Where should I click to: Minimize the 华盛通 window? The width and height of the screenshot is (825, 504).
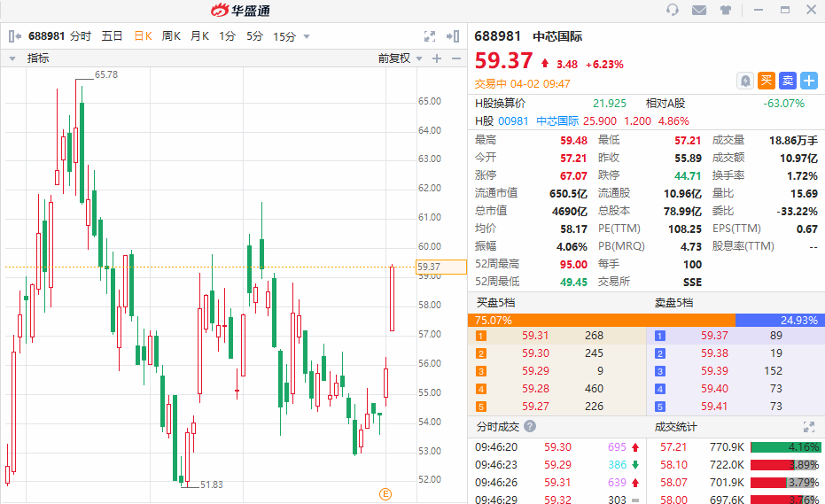(759, 10)
